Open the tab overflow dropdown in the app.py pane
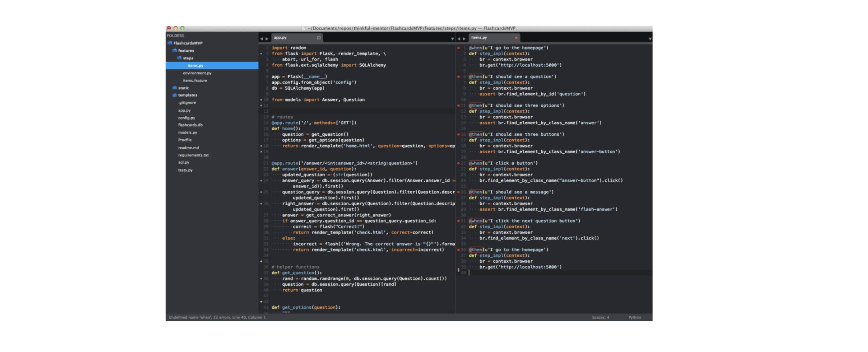The height and width of the screenshot is (352, 868). [x=452, y=38]
